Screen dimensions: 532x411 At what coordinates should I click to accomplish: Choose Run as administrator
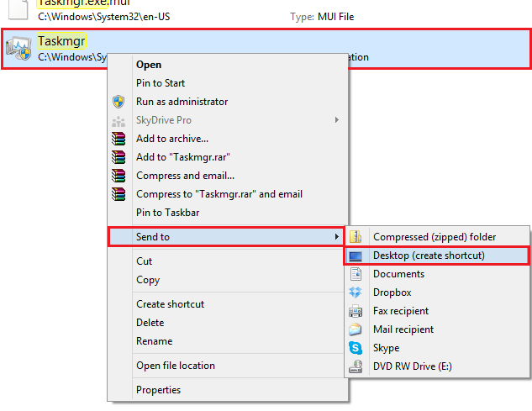[x=228, y=102]
